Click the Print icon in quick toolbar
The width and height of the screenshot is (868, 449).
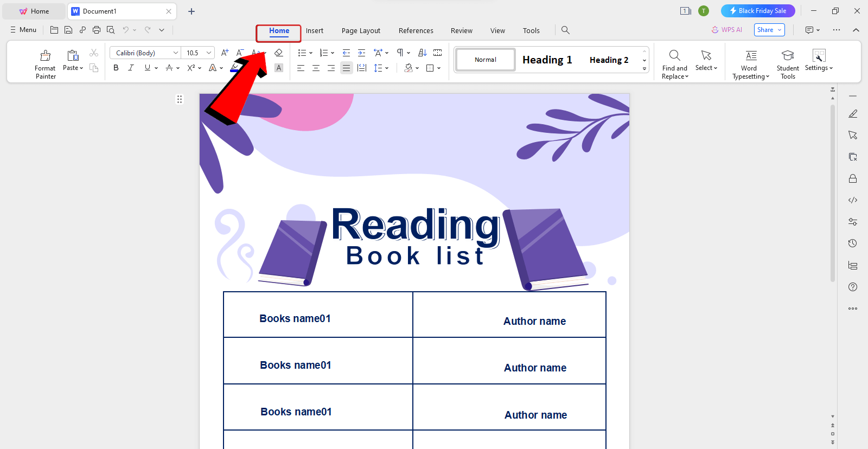(x=97, y=30)
